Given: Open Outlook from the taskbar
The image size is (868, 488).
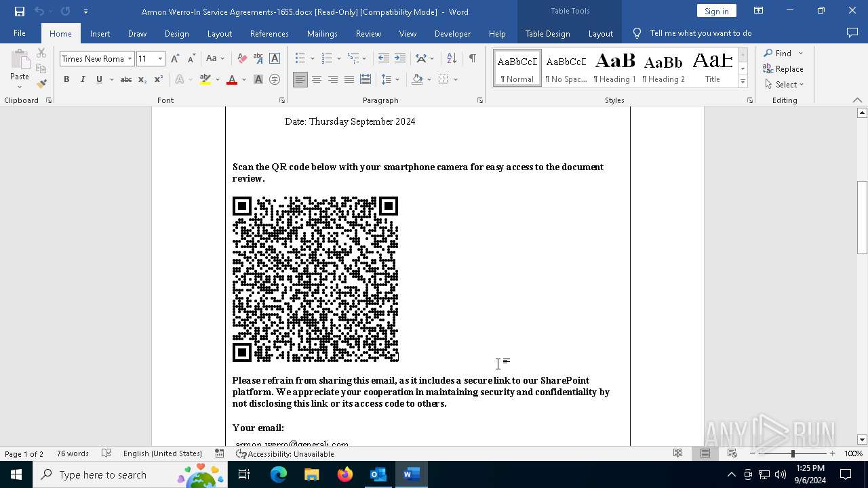Looking at the screenshot, I should (x=378, y=474).
